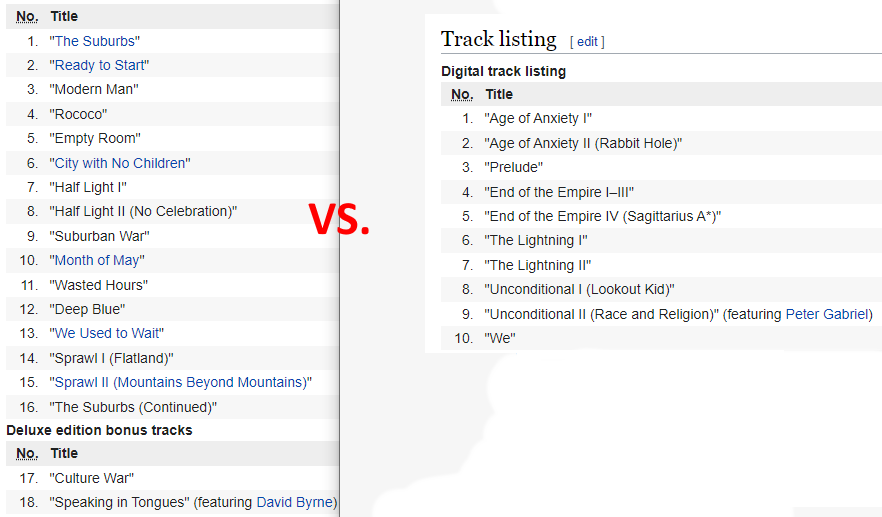This screenshot has height=517, width=882.
Task: Select the "Modern Man" track row
Action: [x=173, y=89]
